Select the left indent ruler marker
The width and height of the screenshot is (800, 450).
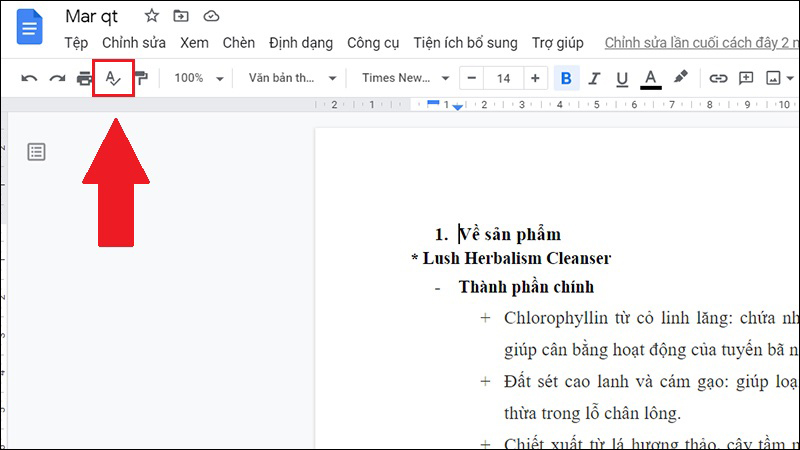[458, 107]
